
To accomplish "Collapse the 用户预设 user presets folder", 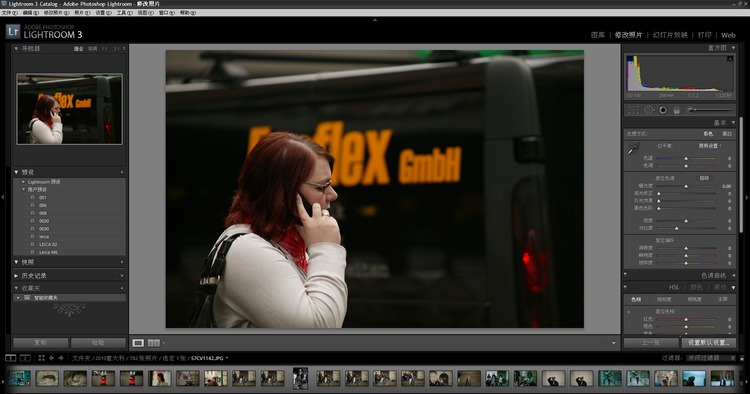I will point(23,189).
